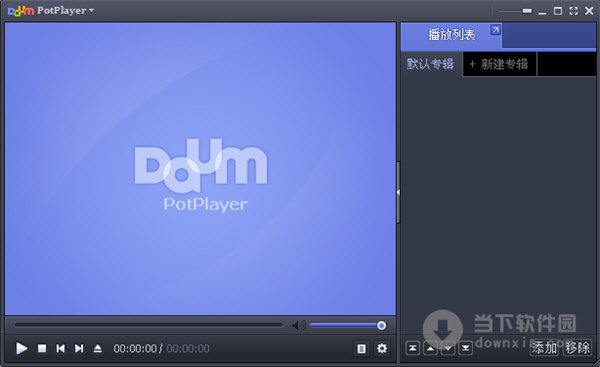Move playlist item up one position

(430, 348)
